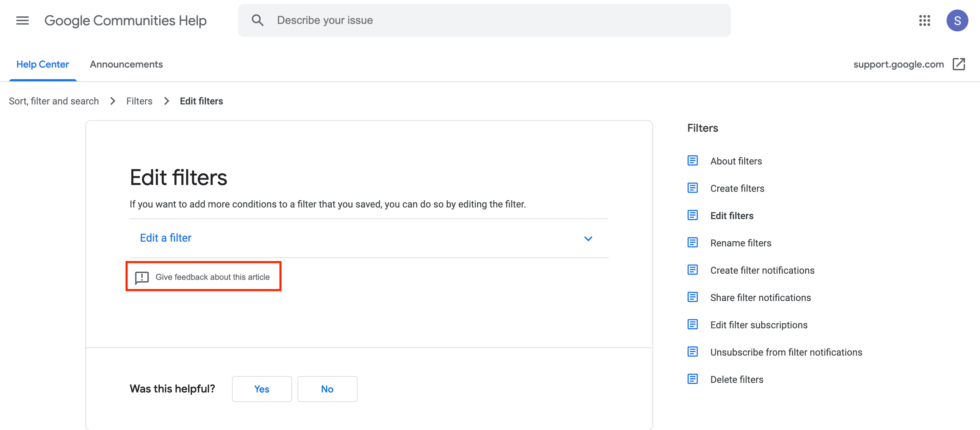
Task: Open Create filter notifications article
Action: (x=762, y=270)
